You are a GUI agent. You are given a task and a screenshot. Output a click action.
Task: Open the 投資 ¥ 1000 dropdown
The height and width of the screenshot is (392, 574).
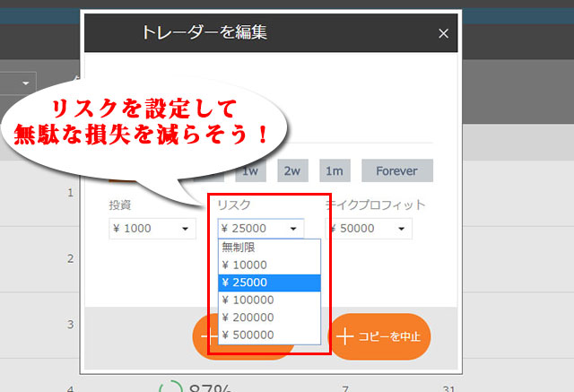coord(152,229)
